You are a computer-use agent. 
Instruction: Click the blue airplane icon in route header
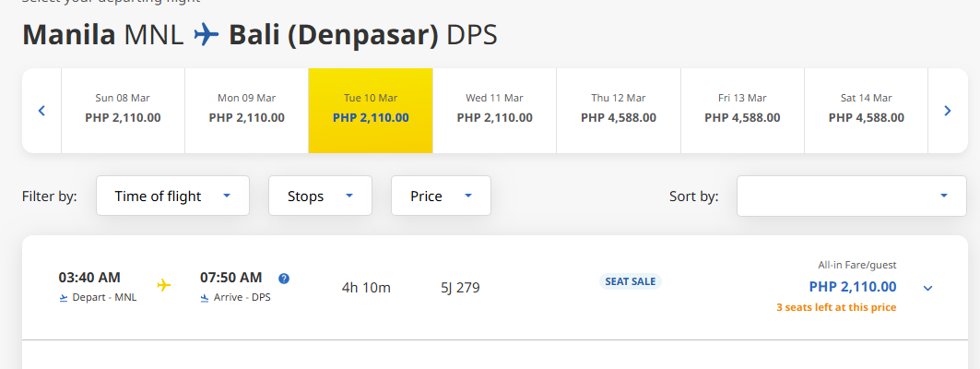pos(207,35)
